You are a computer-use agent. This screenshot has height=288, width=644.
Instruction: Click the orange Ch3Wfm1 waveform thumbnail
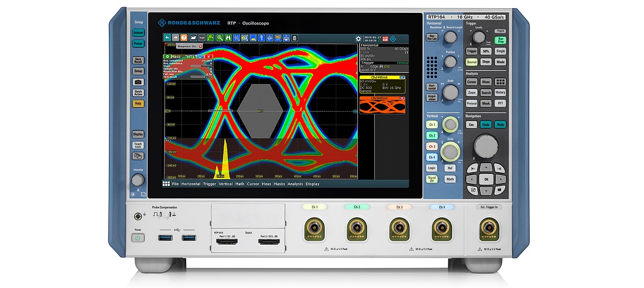[x=382, y=105]
